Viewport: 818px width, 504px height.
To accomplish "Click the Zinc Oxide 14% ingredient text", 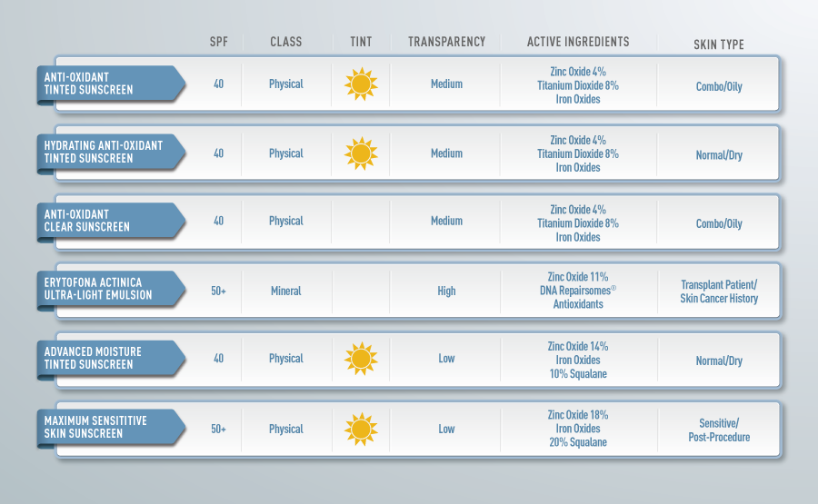I will click(578, 346).
